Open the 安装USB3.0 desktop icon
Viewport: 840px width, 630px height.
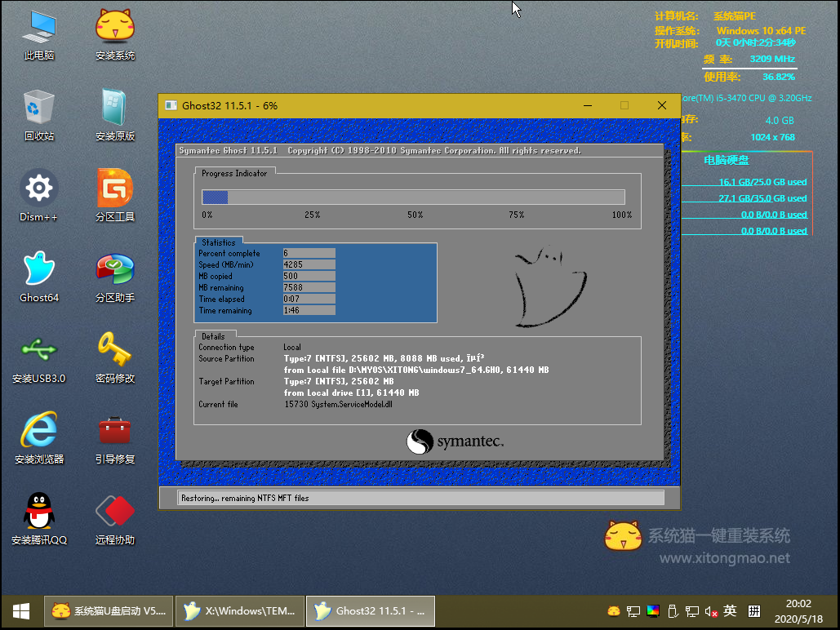[x=38, y=358]
